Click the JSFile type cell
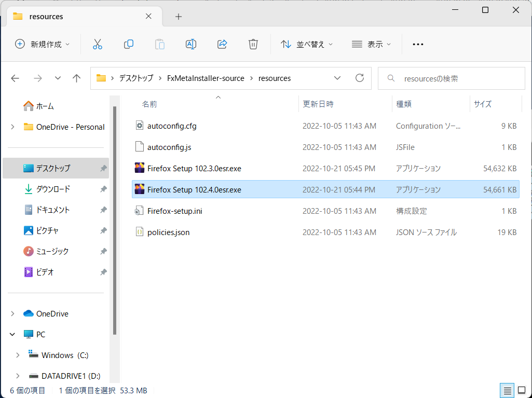The width and height of the screenshot is (532, 398). point(405,147)
